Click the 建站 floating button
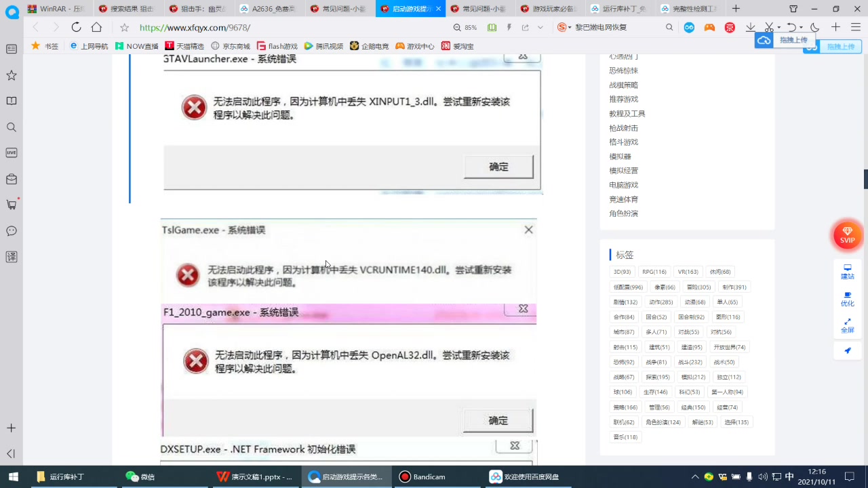The height and width of the screenshot is (488, 868). (x=848, y=271)
